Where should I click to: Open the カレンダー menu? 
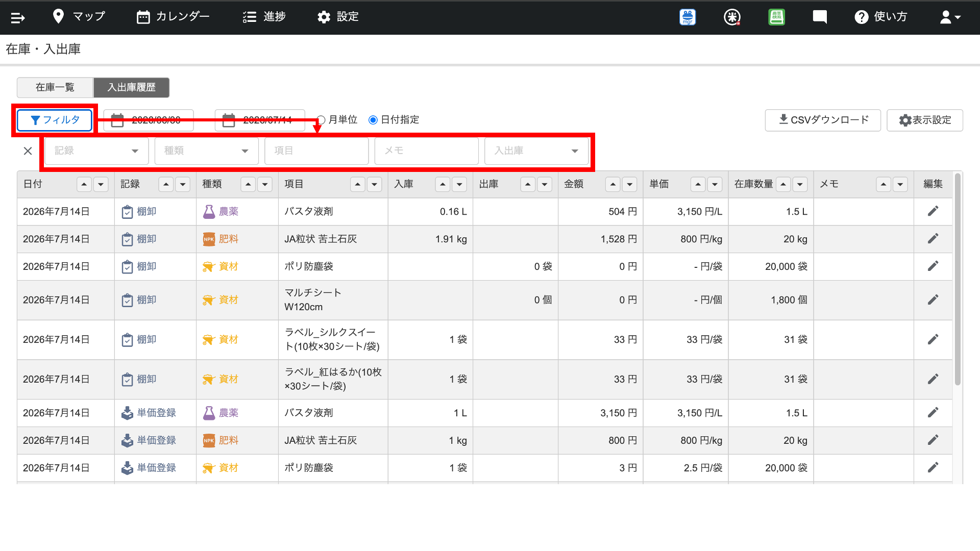(x=173, y=17)
